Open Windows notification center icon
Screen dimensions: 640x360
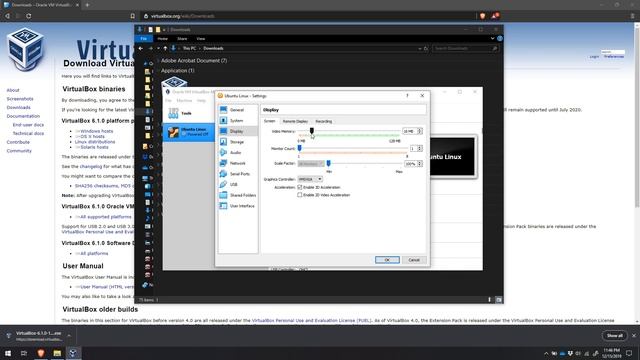629,353
